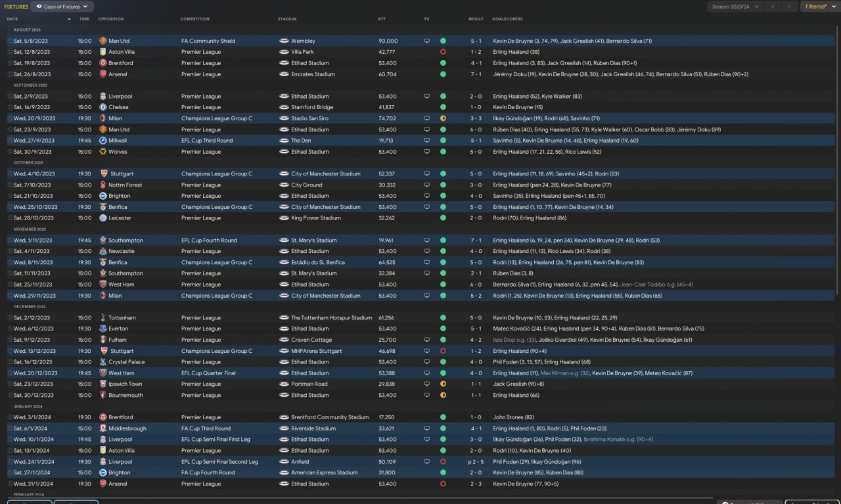Click the Aston Villa badge on the 12/8/2023 row
This screenshot has height=504, width=841.
click(x=102, y=52)
